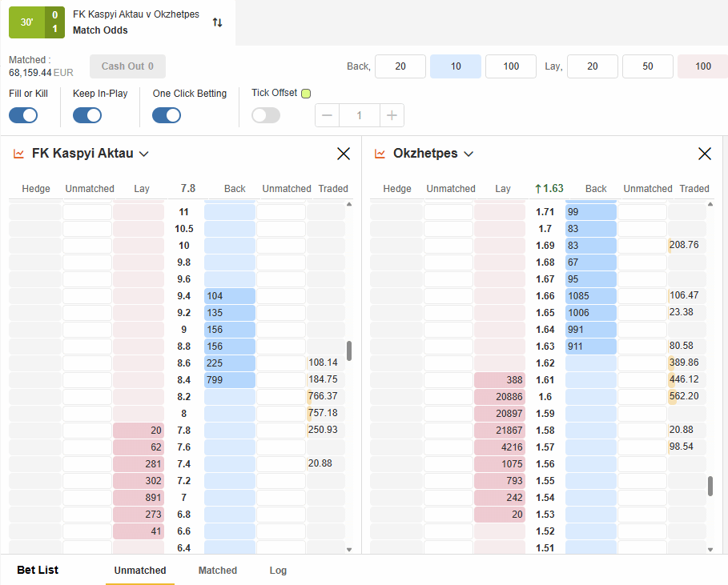Screen dimensions: 728x585
Task: Click traded volume 208.76 on Okzhetpes ladder
Action: [686, 245]
